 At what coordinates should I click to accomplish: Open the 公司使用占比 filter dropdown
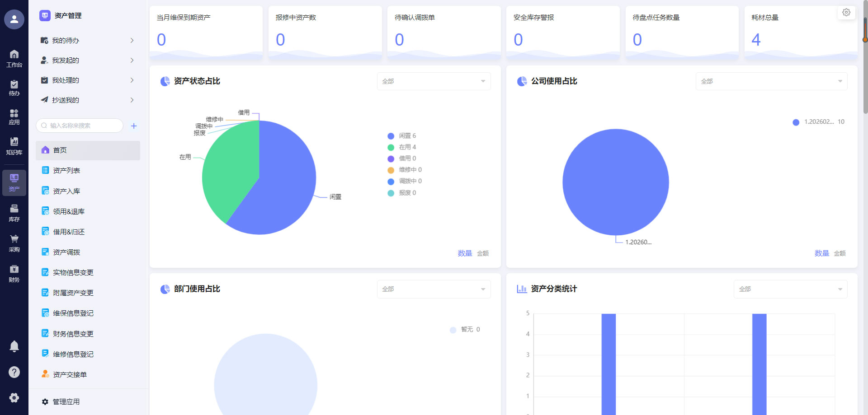tap(771, 81)
